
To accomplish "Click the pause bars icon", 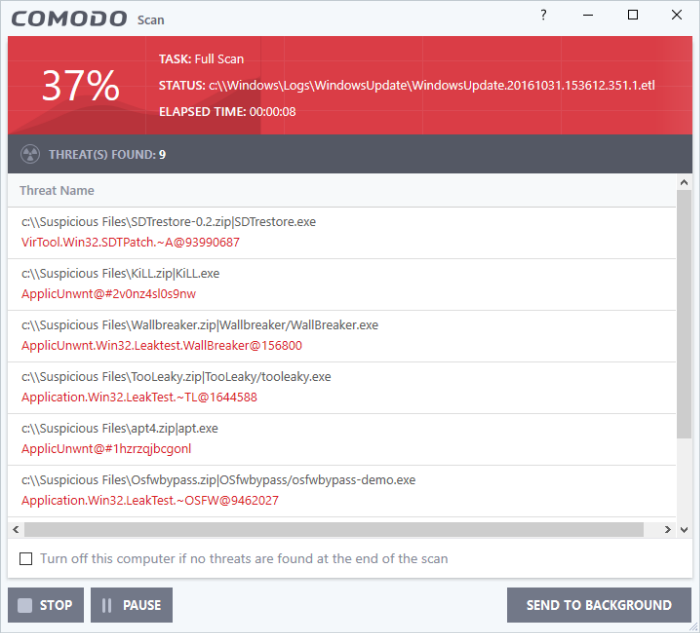I will tap(107, 605).
